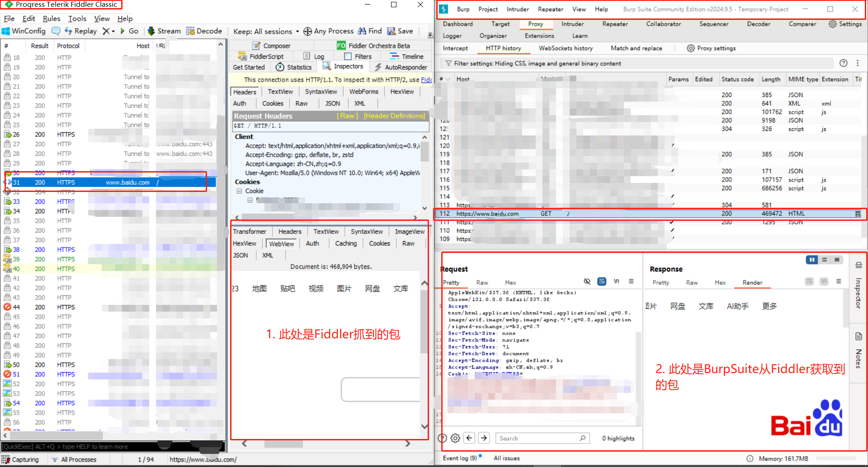Click the Capturing status indicator
The width and height of the screenshot is (868, 467).
tap(21, 460)
